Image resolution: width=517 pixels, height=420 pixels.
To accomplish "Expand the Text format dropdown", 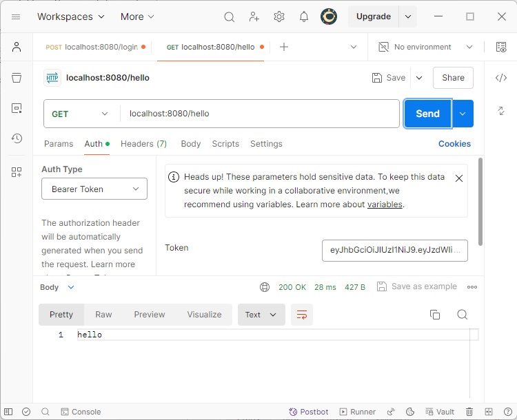I will pos(261,315).
